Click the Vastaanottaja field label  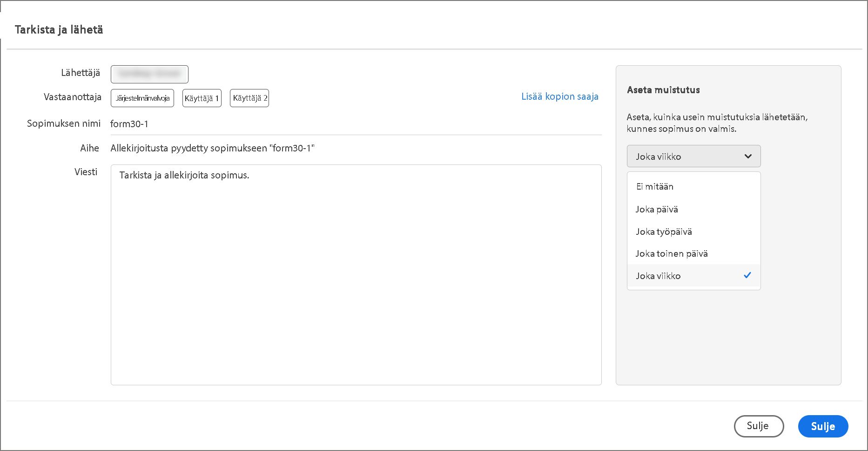(73, 97)
